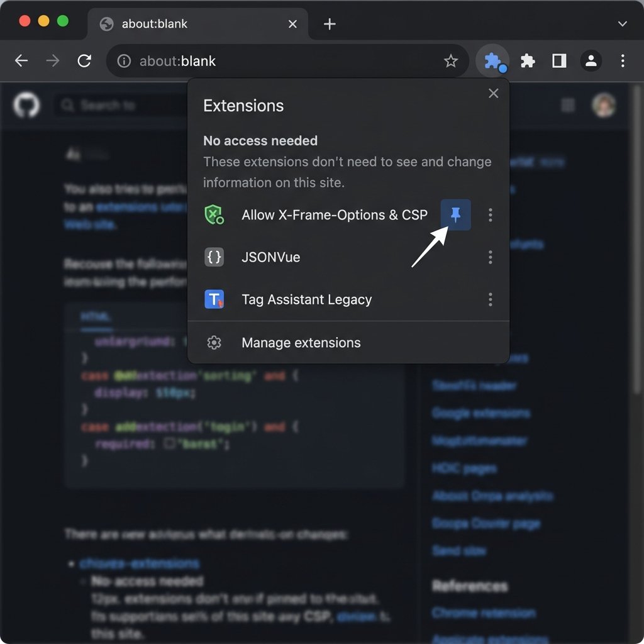Close the Extensions popup with the X
The height and width of the screenshot is (644, 644).
pyautogui.click(x=493, y=93)
